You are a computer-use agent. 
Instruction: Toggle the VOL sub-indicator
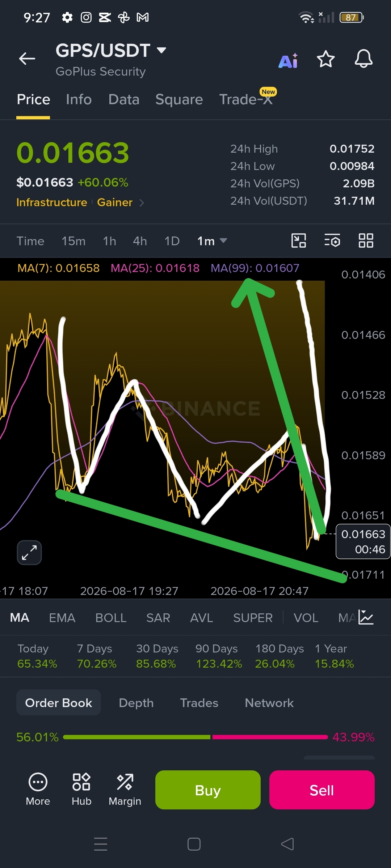pyautogui.click(x=306, y=618)
